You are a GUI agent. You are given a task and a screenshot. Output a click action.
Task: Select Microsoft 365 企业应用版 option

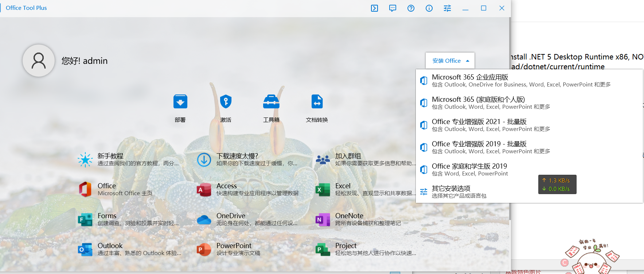(x=529, y=81)
